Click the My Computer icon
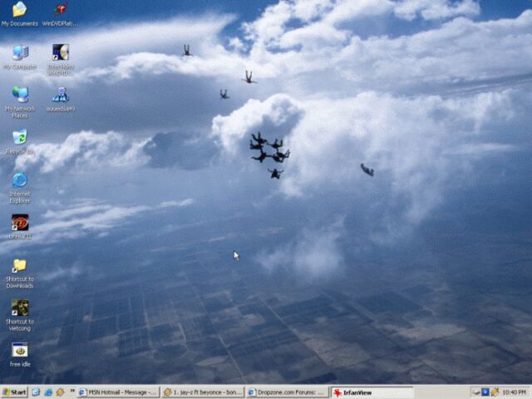The width and height of the screenshot is (532, 399). pos(19,53)
